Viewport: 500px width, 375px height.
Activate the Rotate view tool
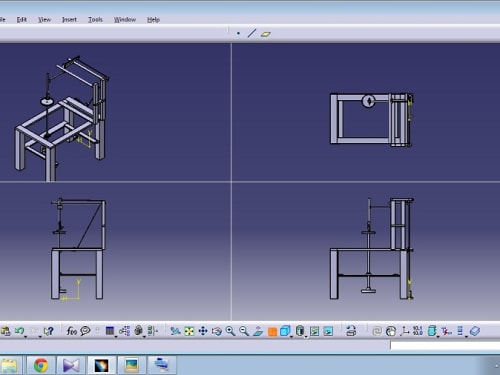217,331
